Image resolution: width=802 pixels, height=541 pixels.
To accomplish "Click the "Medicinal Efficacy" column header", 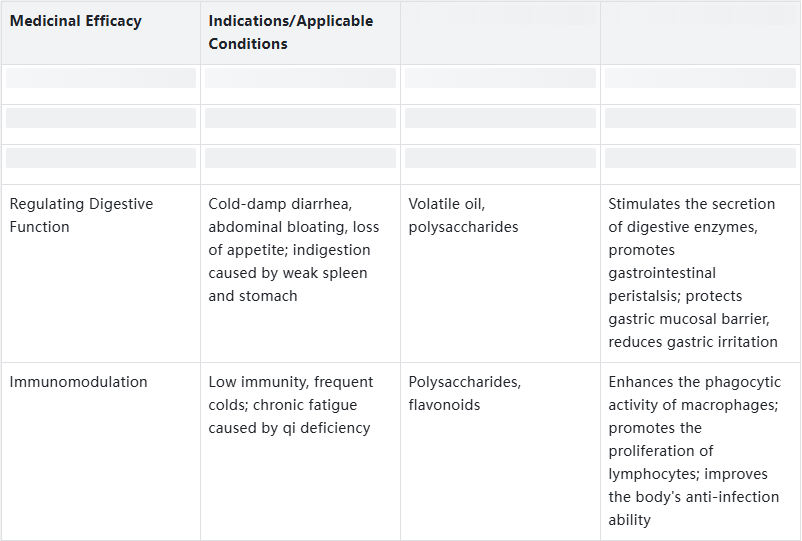I will [x=76, y=21].
